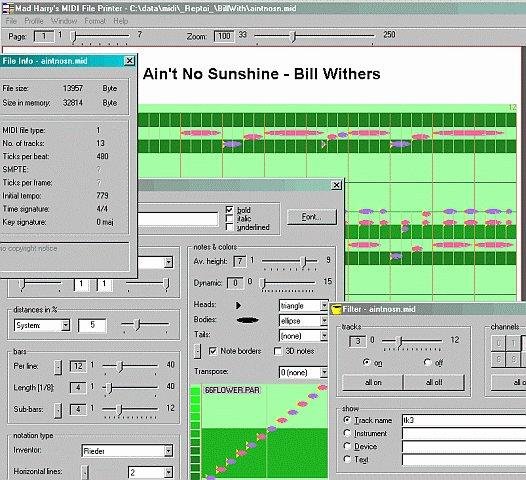The height and width of the screenshot is (480, 526).
Task: Open the Bodies shape dropdown
Action: point(324,321)
